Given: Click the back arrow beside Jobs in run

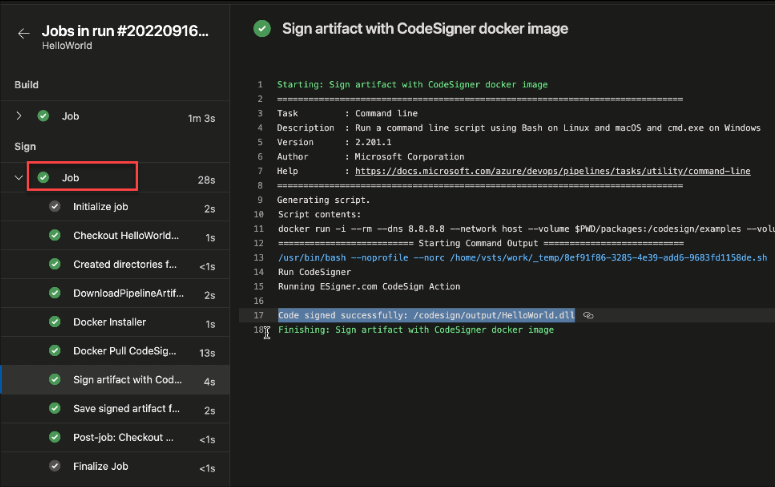Looking at the screenshot, I should click(x=23, y=34).
